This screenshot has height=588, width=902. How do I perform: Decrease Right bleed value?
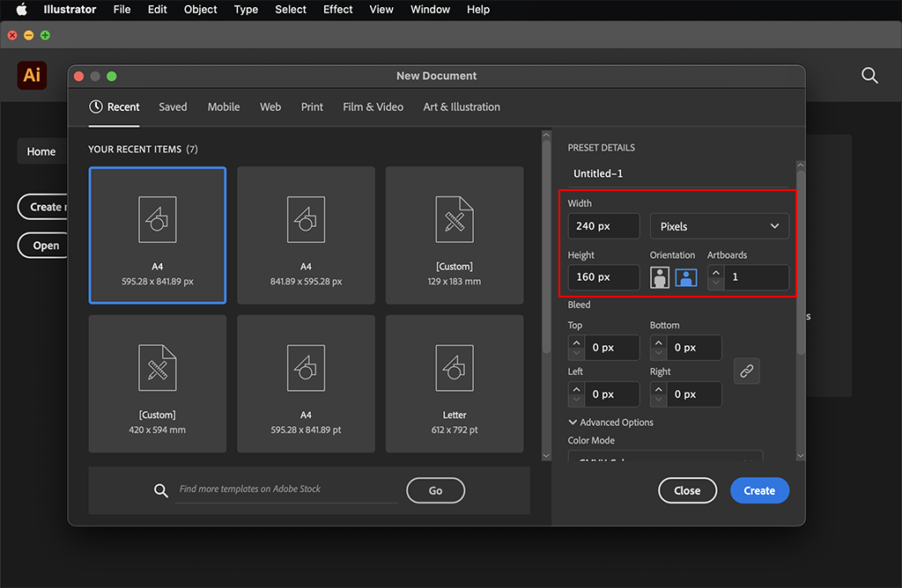point(659,400)
